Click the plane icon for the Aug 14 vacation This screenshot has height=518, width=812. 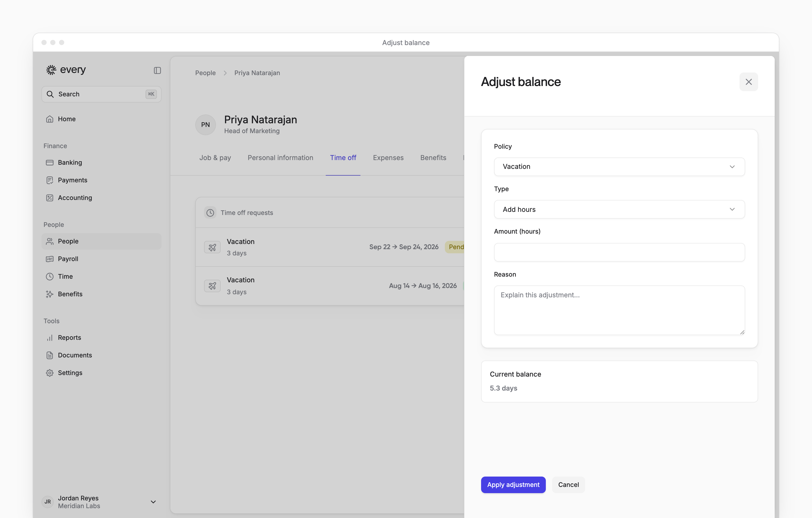(212, 286)
